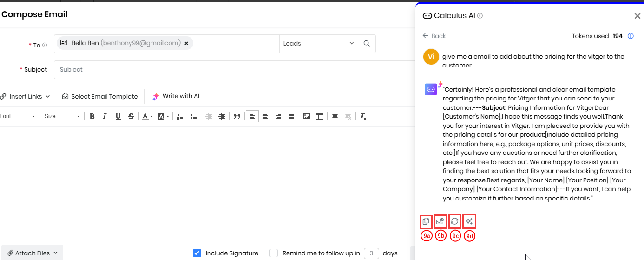Click the sparkle enhance icon under the response
The image size is (644, 260).
point(469,221)
